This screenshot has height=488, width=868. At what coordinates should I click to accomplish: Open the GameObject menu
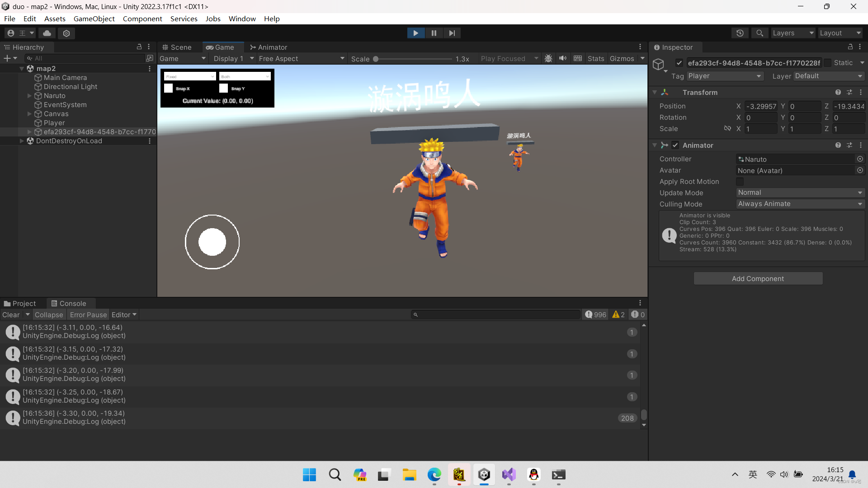[x=94, y=19]
